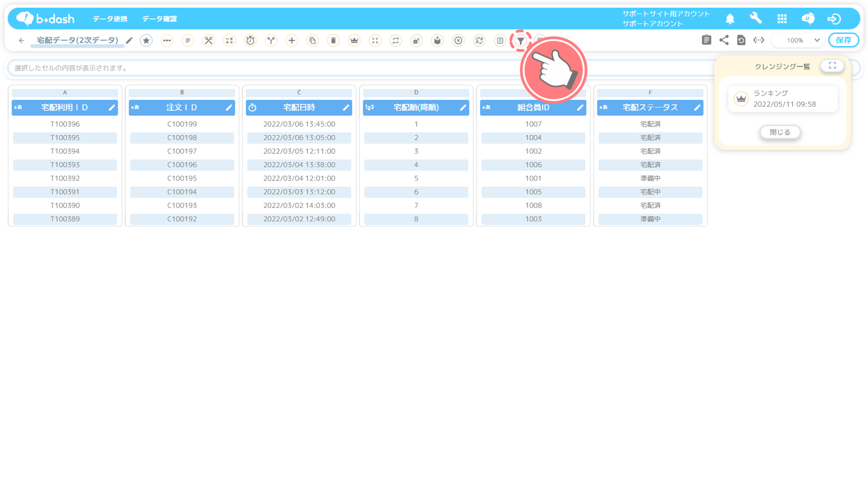Click the loop arrows toolbar icon
The height and width of the screenshot is (488, 868).
pyautogui.click(x=396, y=40)
